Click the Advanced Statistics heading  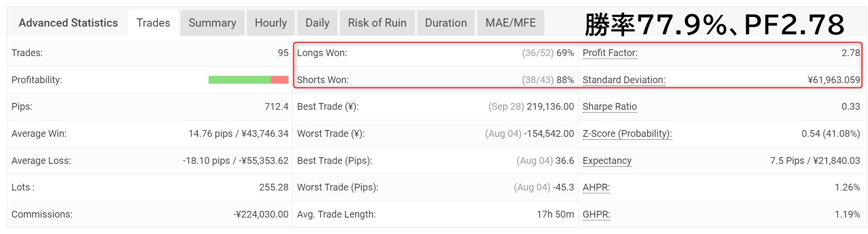68,23
